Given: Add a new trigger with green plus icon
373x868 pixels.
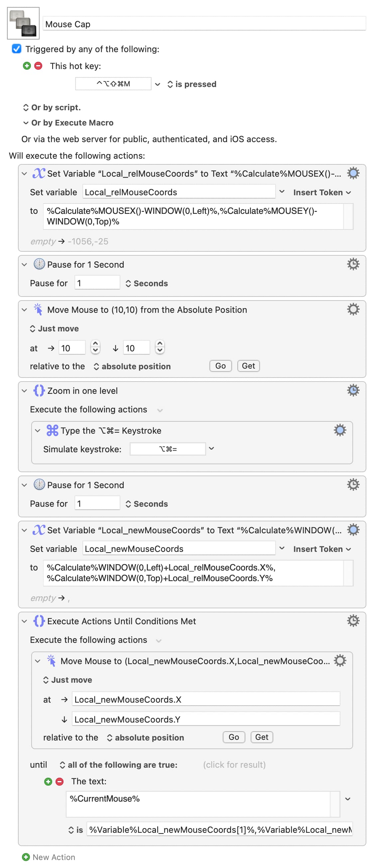Looking at the screenshot, I should click(27, 66).
